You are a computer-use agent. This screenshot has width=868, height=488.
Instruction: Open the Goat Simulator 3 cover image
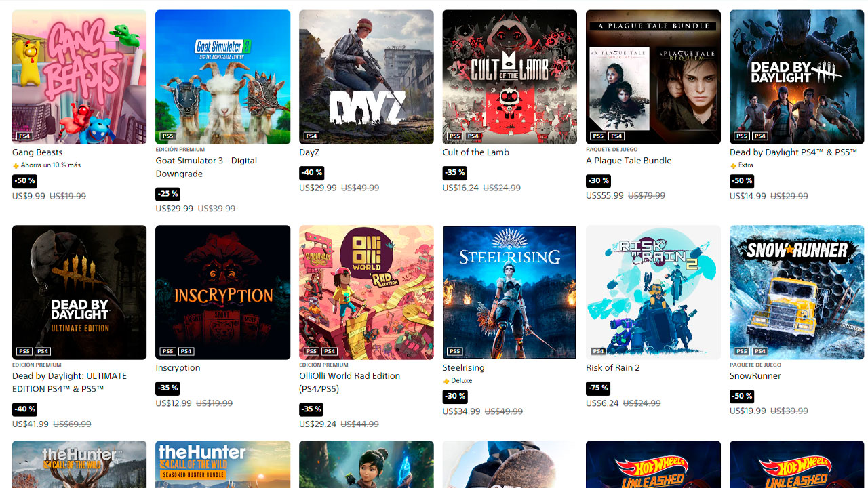(x=222, y=77)
